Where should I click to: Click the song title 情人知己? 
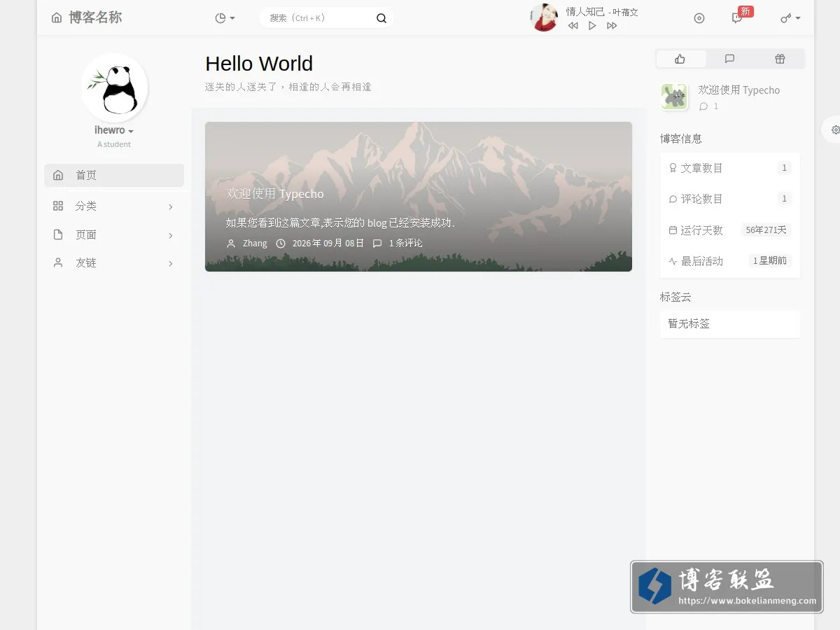(x=585, y=11)
